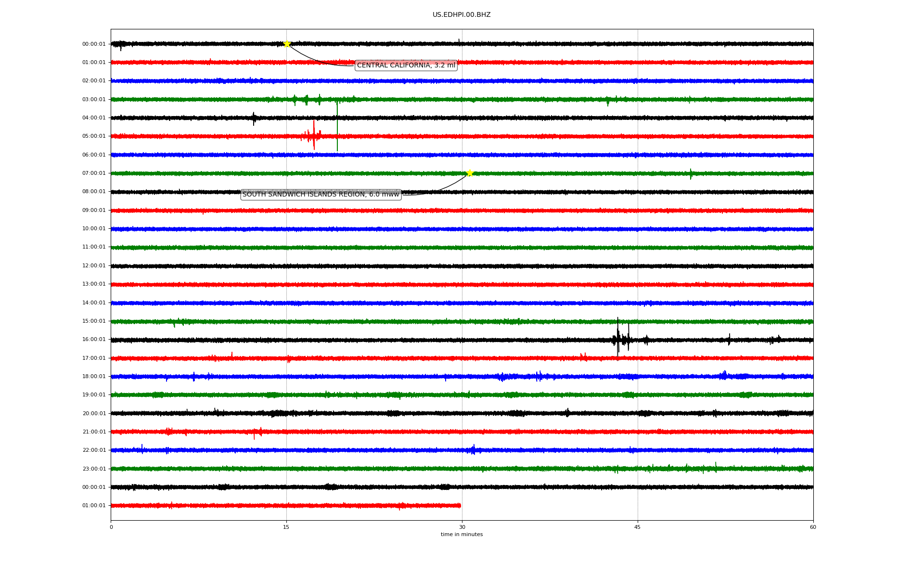Viewport: 924px width, 578px height.
Task: Click the 03:00:01 time label
Action: tap(94, 100)
